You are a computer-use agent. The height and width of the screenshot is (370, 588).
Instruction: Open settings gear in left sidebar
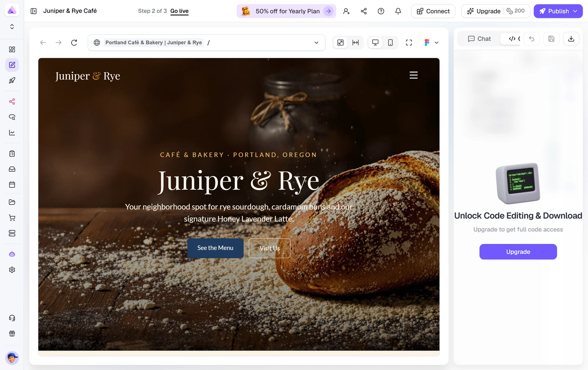pos(12,270)
